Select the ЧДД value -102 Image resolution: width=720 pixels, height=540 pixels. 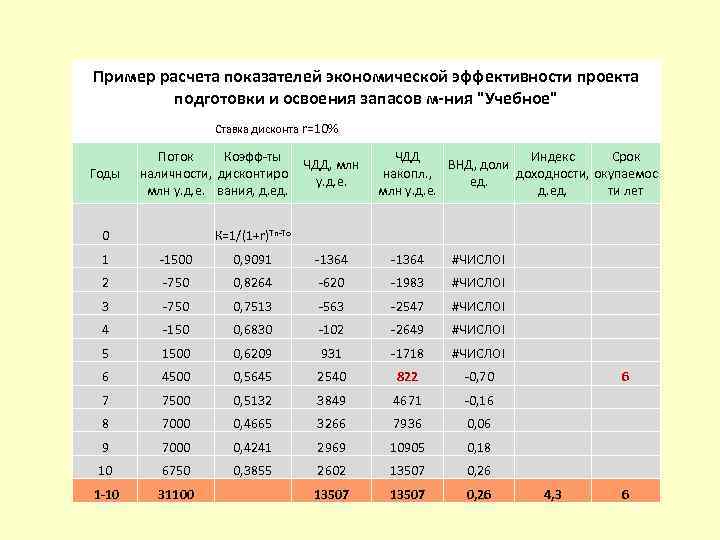(331, 330)
